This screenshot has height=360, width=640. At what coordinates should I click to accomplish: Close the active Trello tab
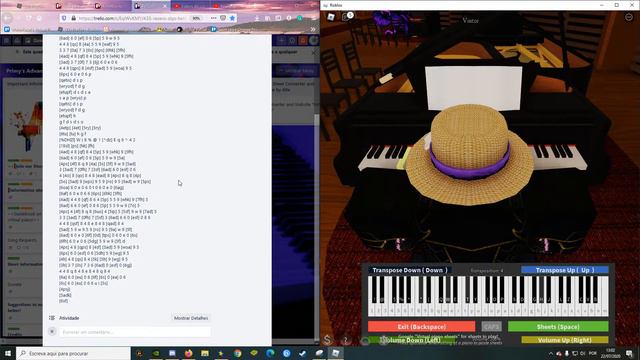pos(165,6)
